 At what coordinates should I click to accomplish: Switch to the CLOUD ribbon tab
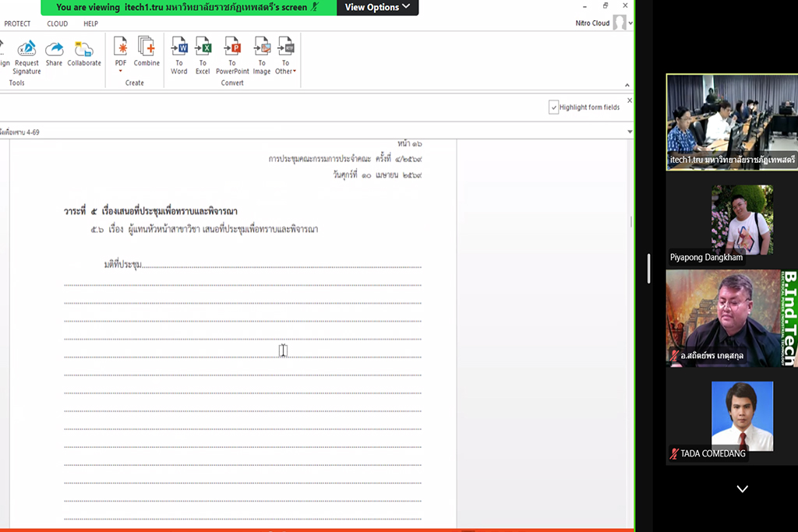click(58, 24)
